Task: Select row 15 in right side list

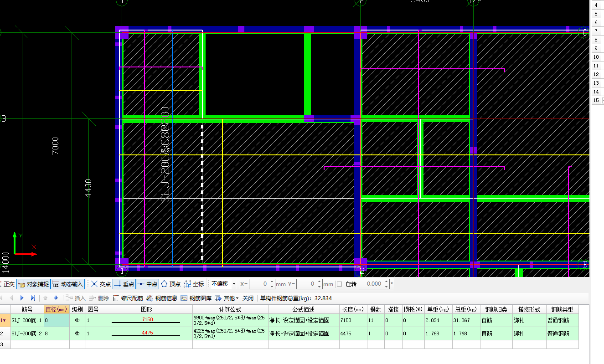Action: click(596, 100)
